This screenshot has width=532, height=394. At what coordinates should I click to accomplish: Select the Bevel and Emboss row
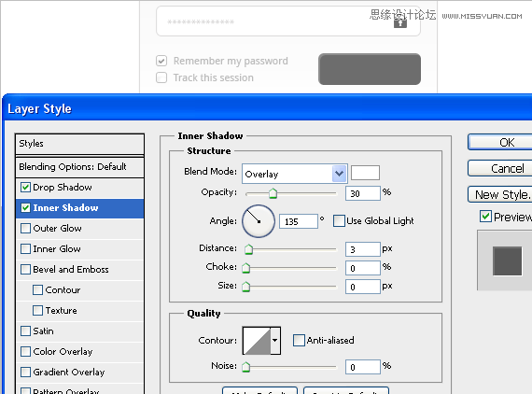(x=79, y=270)
